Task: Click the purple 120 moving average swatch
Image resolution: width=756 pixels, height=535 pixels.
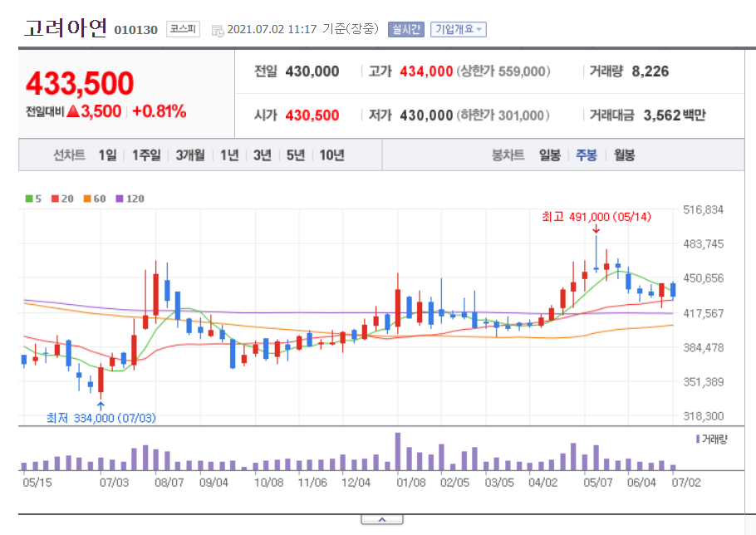Action: pos(120,199)
